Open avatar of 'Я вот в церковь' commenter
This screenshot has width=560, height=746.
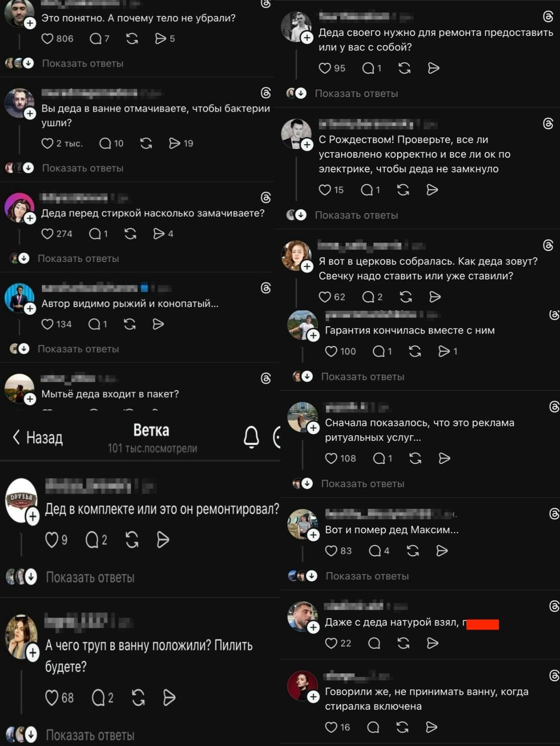296,255
